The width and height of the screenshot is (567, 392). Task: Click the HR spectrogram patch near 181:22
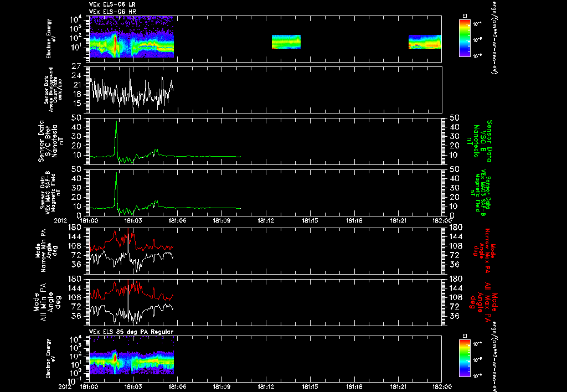[x=425, y=42]
